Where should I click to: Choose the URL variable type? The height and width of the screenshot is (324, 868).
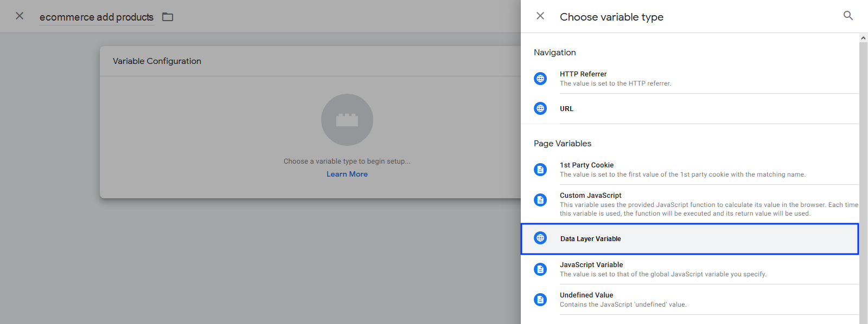pos(566,109)
